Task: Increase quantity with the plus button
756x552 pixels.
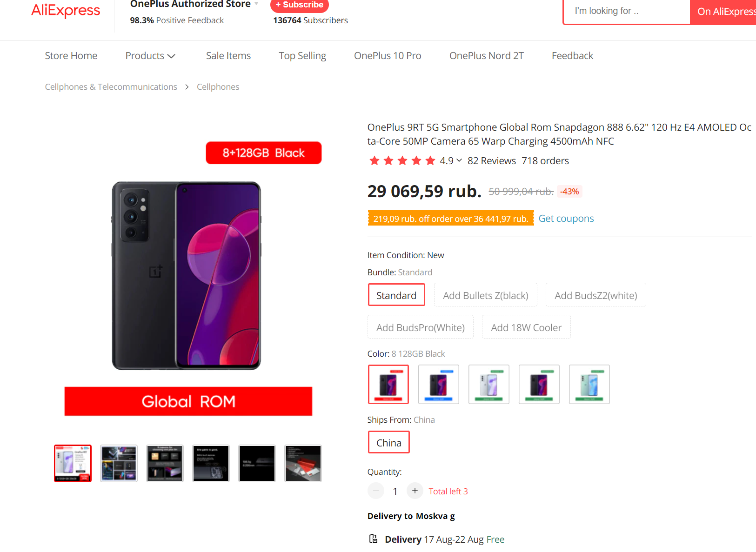Action: [415, 491]
